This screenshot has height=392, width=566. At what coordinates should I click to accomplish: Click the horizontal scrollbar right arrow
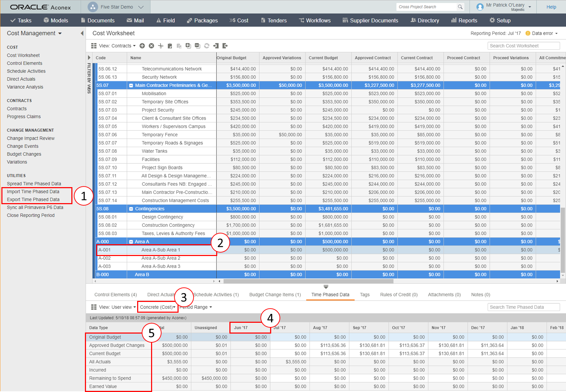tap(557, 281)
